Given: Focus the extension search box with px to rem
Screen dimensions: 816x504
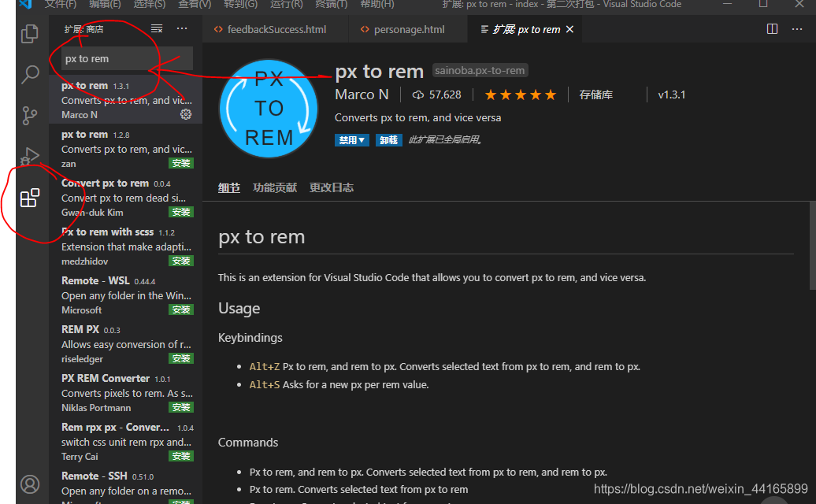Looking at the screenshot, I should tap(127, 59).
